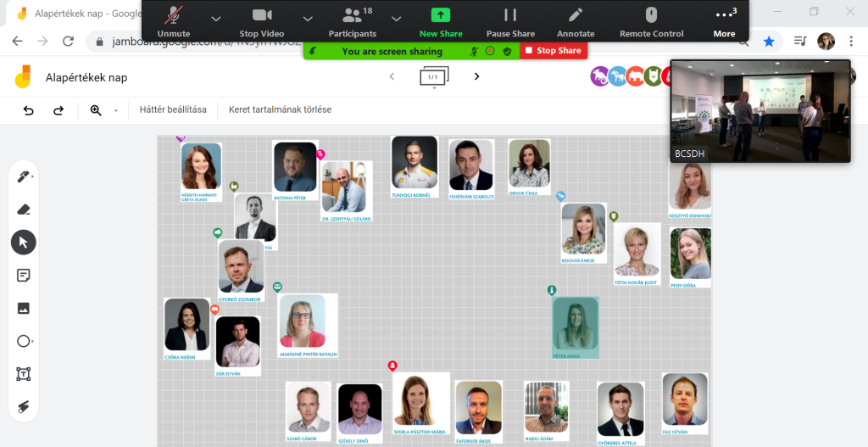Click the red Stop Share button
Image resolution: width=868 pixels, height=447 pixels.
553,51
